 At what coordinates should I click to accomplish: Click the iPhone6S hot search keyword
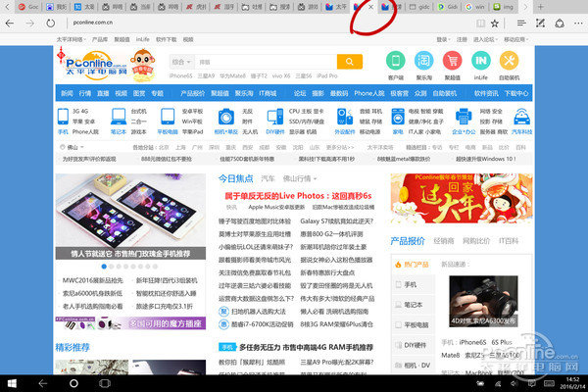(x=180, y=75)
